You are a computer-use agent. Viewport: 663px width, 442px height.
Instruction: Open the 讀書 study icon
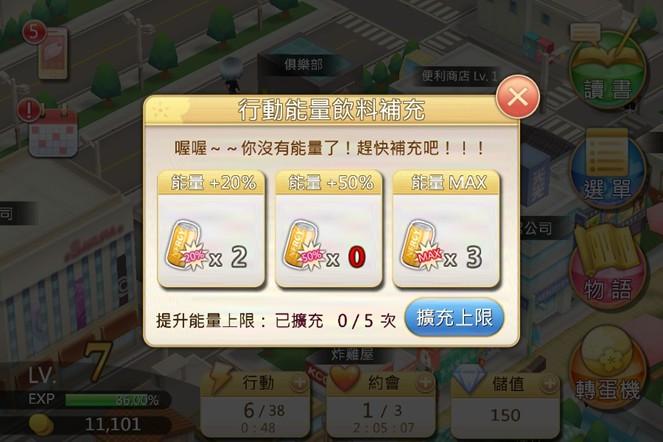coord(608,70)
